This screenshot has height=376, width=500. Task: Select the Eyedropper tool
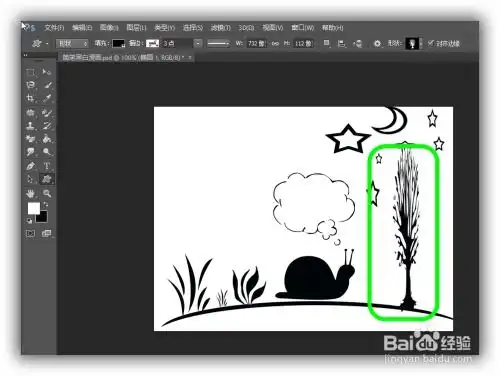click(47, 98)
